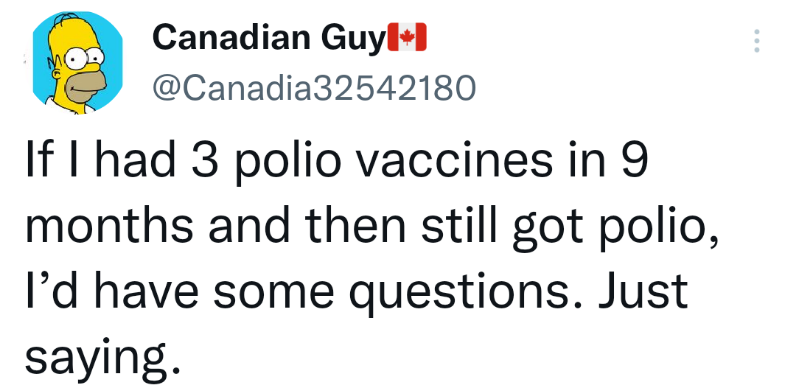The height and width of the screenshot is (389, 796).
Task: Click the number '9' in the tweet text
Action: [x=634, y=159]
